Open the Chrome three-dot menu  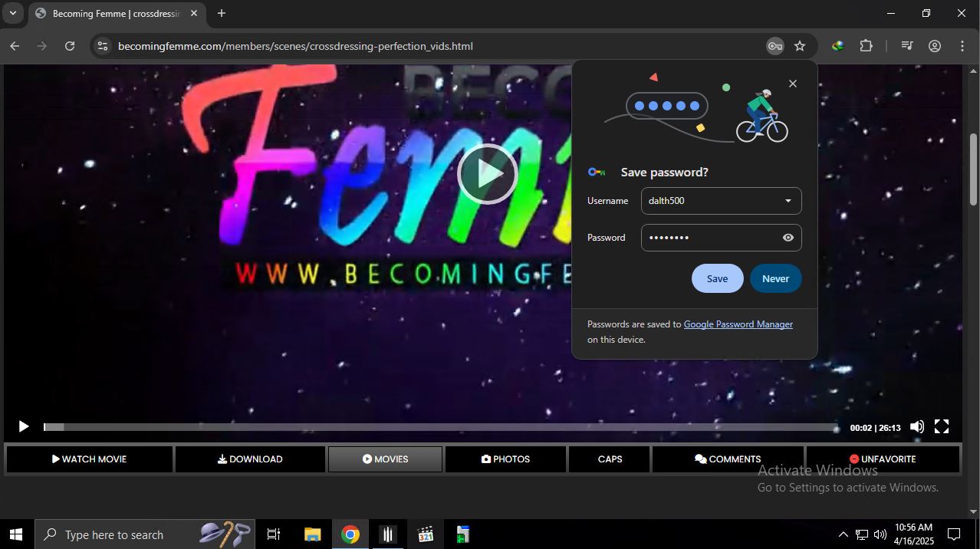962,46
